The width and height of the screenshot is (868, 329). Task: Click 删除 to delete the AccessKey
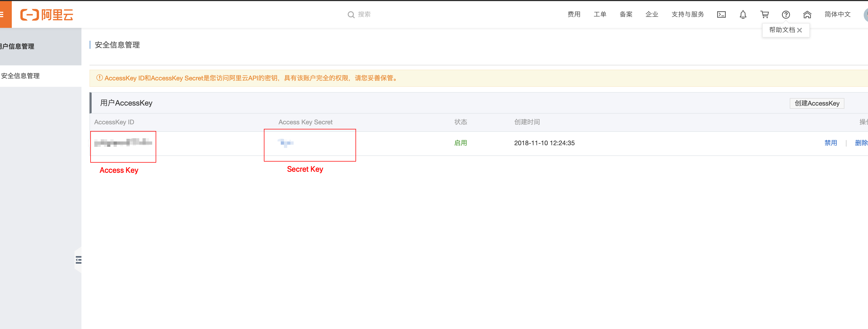pyautogui.click(x=861, y=143)
